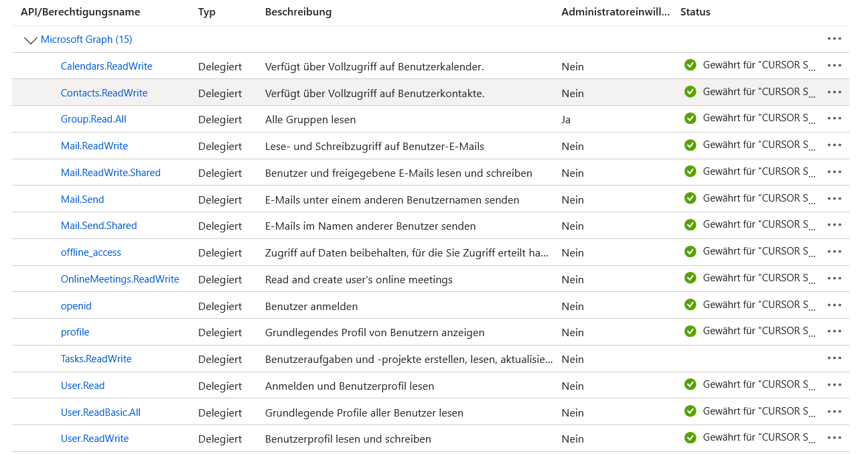Open ellipsis menu for profile row
The height and width of the screenshot is (454, 868).
pos(834,331)
